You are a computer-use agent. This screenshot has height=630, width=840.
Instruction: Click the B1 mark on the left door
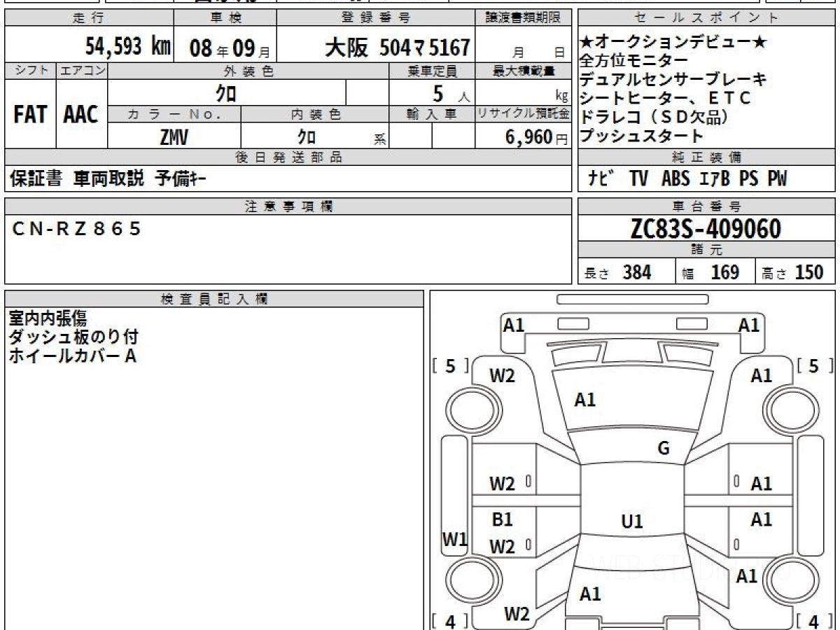(502, 519)
